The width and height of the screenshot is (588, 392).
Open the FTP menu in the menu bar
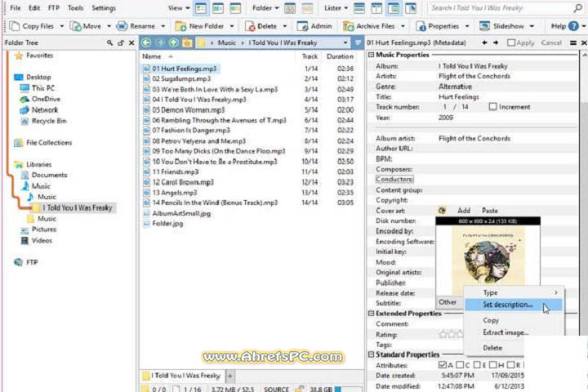(54, 8)
